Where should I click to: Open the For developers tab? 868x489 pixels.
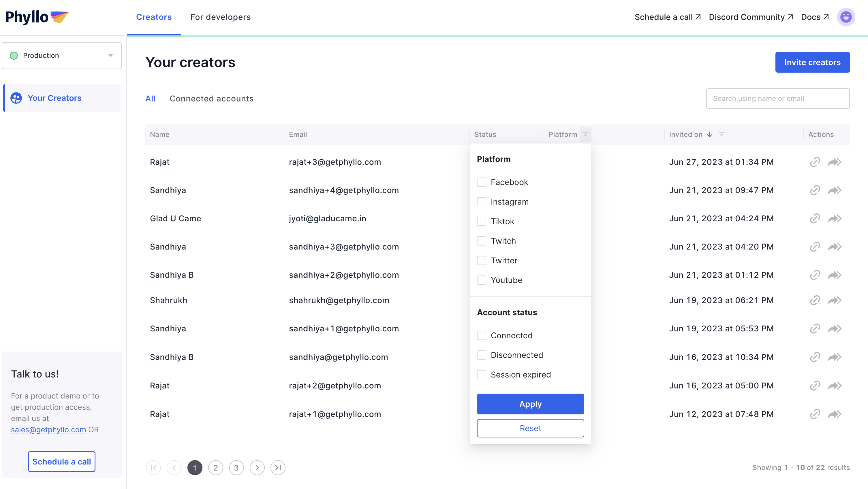tap(220, 17)
